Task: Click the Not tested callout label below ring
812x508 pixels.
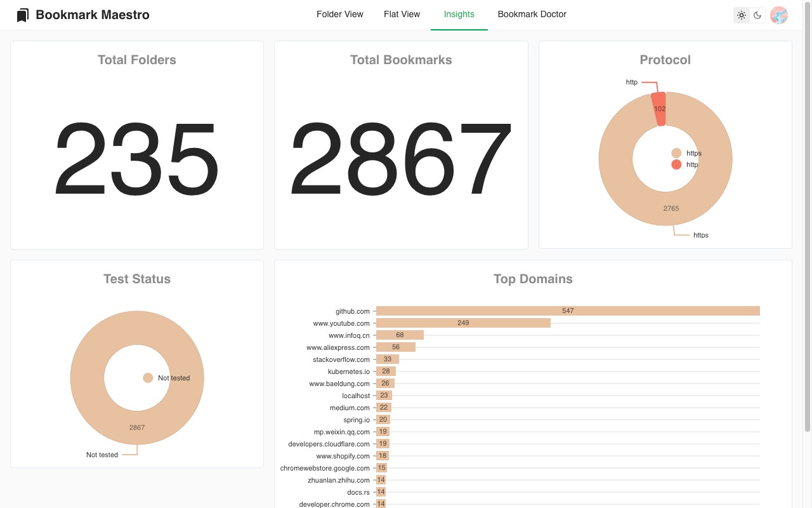Action: click(102, 455)
